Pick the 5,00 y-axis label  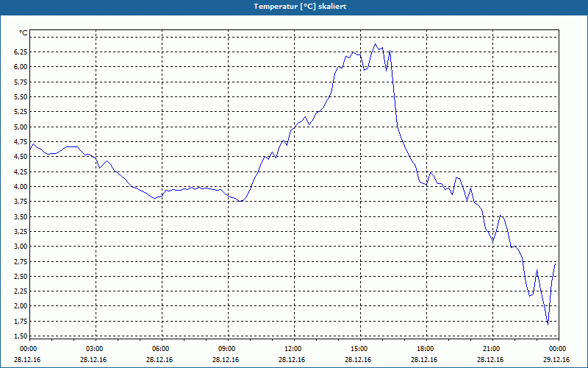coord(21,127)
